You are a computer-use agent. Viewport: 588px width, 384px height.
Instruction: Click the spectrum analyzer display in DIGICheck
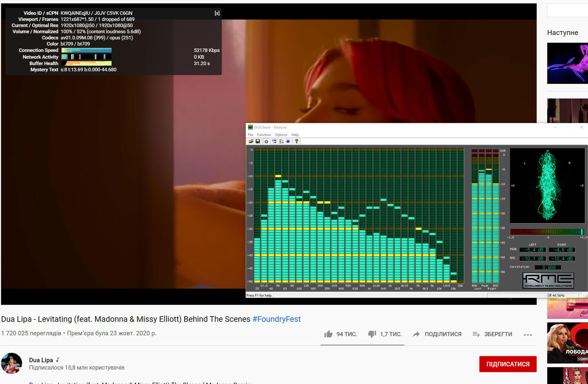(x=359, y=215)
